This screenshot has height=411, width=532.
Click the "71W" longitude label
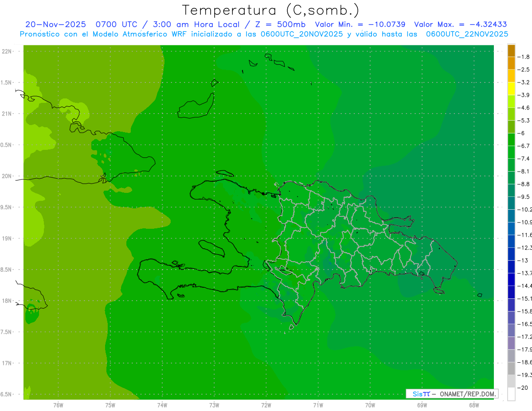pos(318,405)
